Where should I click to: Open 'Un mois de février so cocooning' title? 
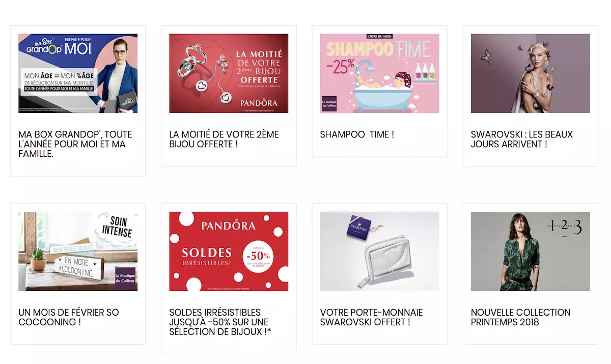[x=69, y=317]
